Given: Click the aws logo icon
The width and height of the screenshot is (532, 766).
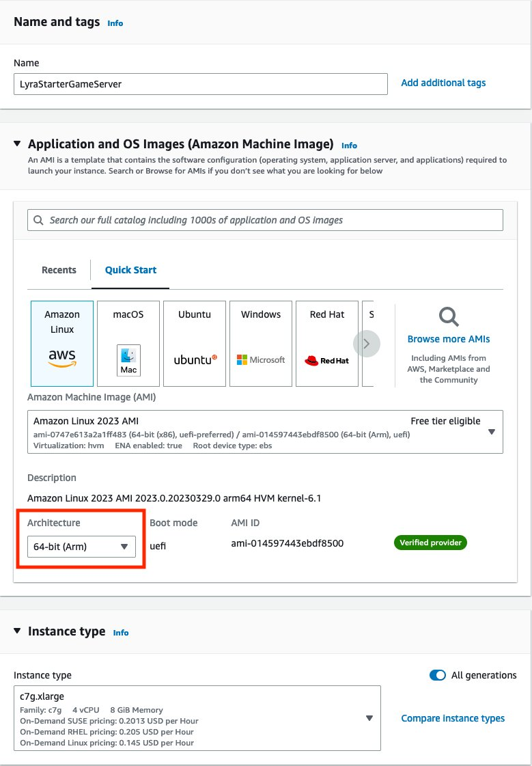Looking at the screenshot, I should coord(62,357).
